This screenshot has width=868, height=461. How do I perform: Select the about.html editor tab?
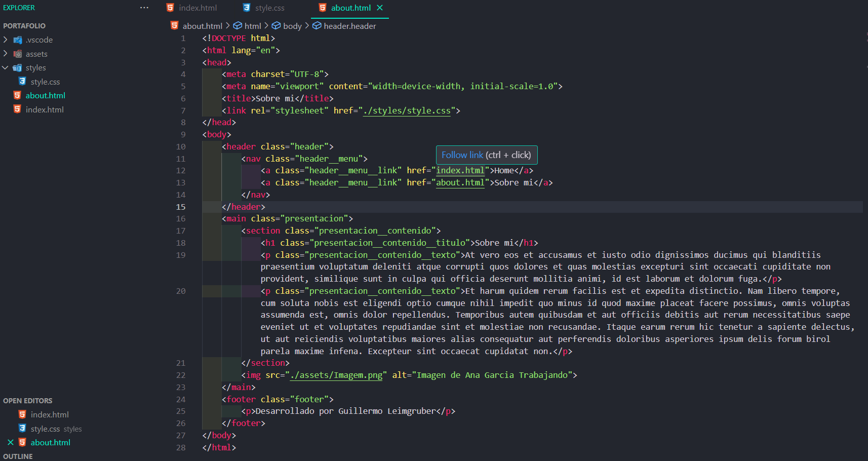pos(350,8)
